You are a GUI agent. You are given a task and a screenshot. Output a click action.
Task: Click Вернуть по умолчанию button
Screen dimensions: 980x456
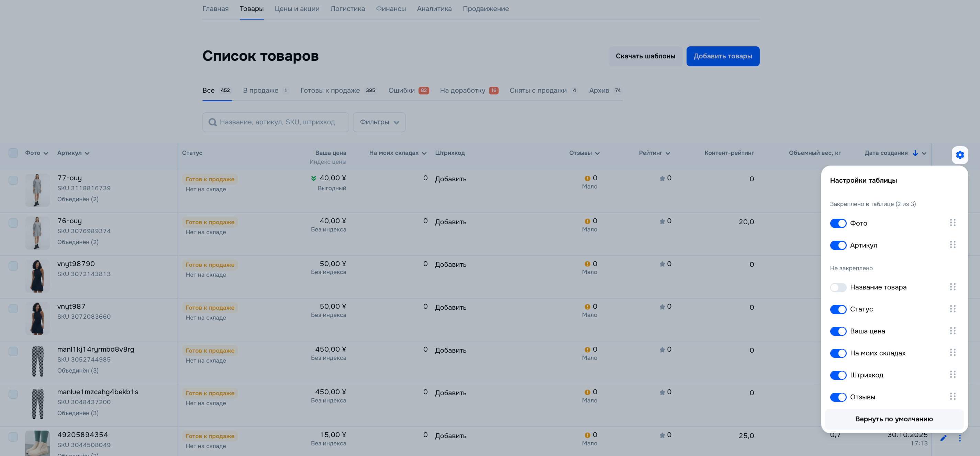(x=894, y=419)
